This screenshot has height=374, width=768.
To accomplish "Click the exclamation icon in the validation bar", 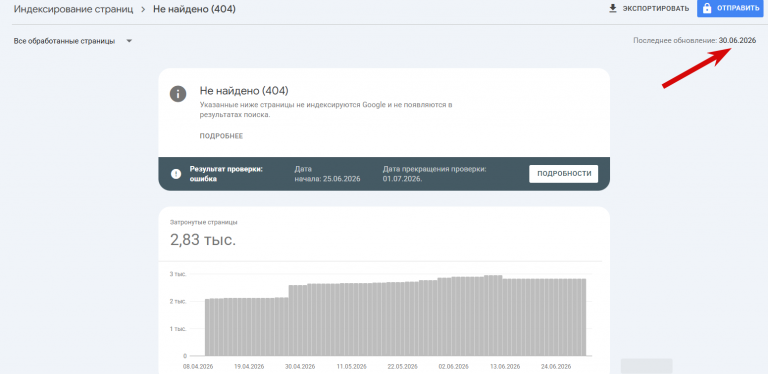I will [176, 174].
